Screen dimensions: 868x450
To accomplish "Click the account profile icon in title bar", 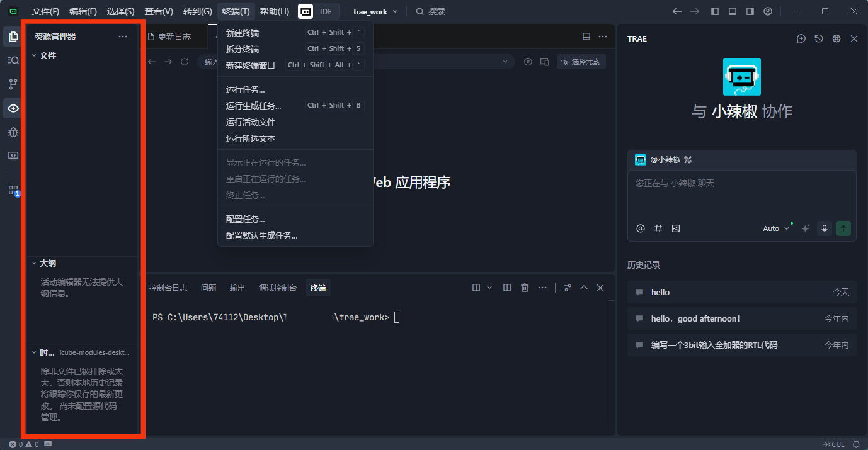I will [x=768, y=11].
